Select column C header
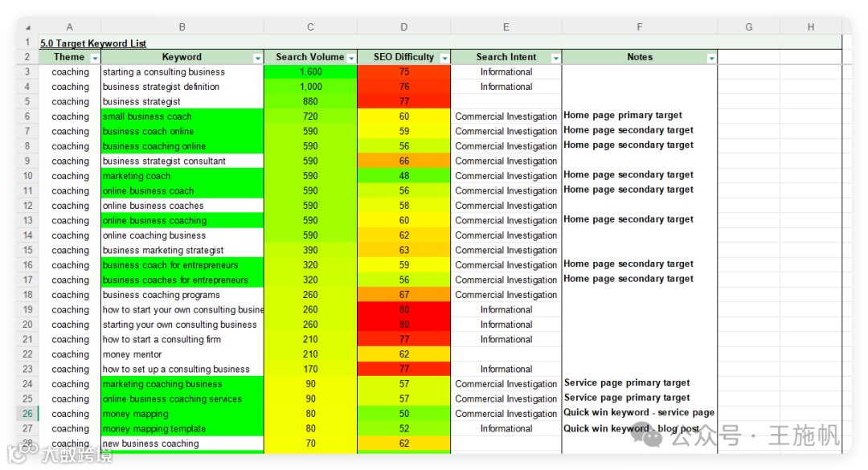Screen dimensions: 868x470 pyautogui.click(x=310, y=27)
